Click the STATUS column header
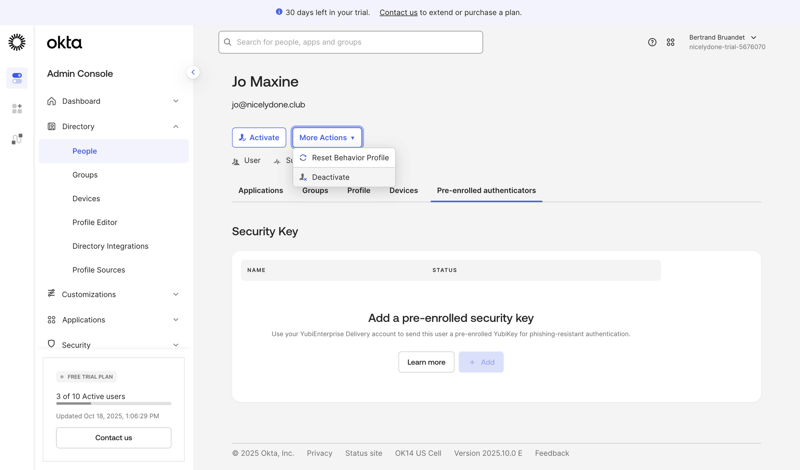 445,270
